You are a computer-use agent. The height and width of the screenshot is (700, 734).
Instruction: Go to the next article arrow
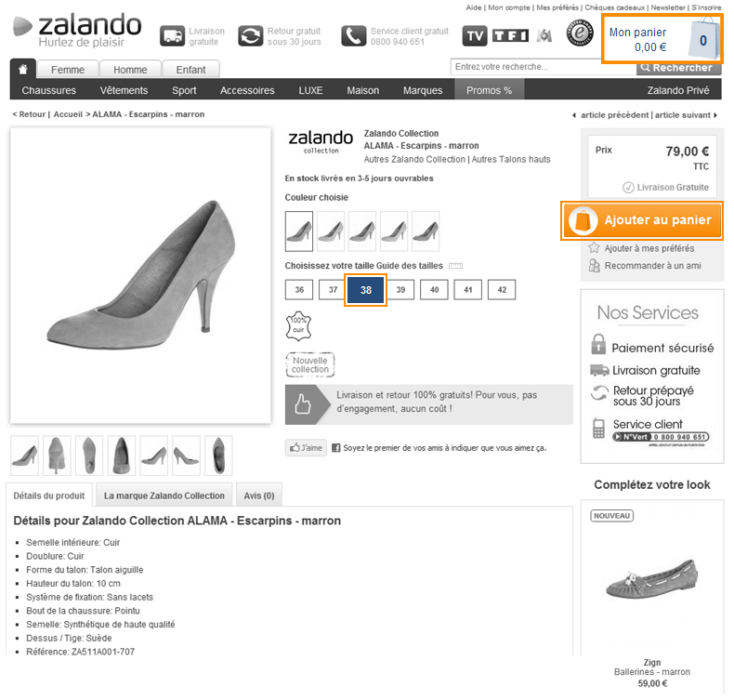coord(715,115)
